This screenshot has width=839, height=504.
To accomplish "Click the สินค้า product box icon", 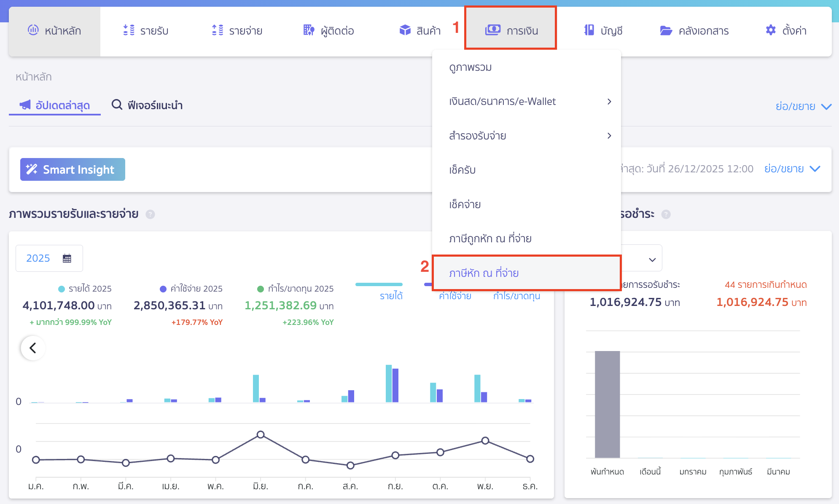I will [x=405, y=30].
